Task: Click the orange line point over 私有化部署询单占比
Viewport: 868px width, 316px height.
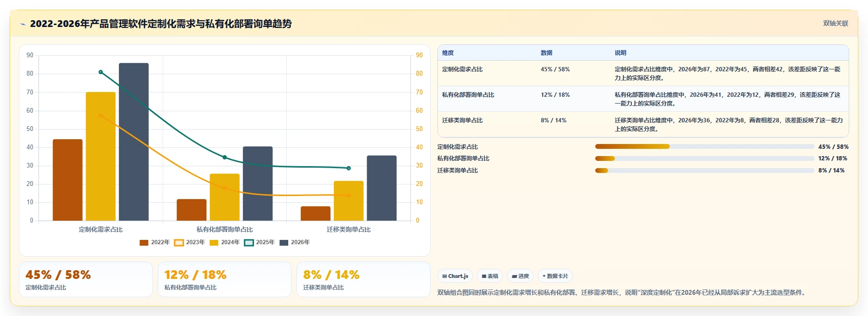Action: point(225,188)
